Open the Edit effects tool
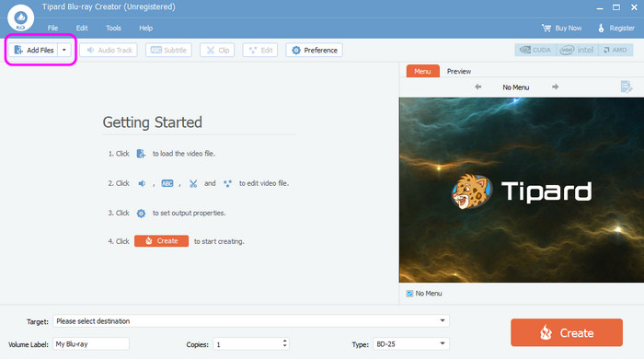The image size is (644, 359). point(260,50)
